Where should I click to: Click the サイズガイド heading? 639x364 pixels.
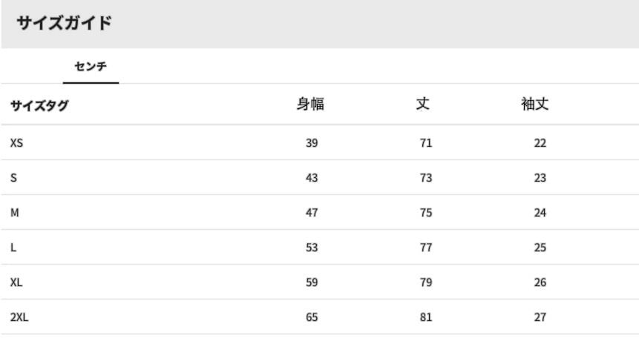pyautogui.click(x=64, y=23)
